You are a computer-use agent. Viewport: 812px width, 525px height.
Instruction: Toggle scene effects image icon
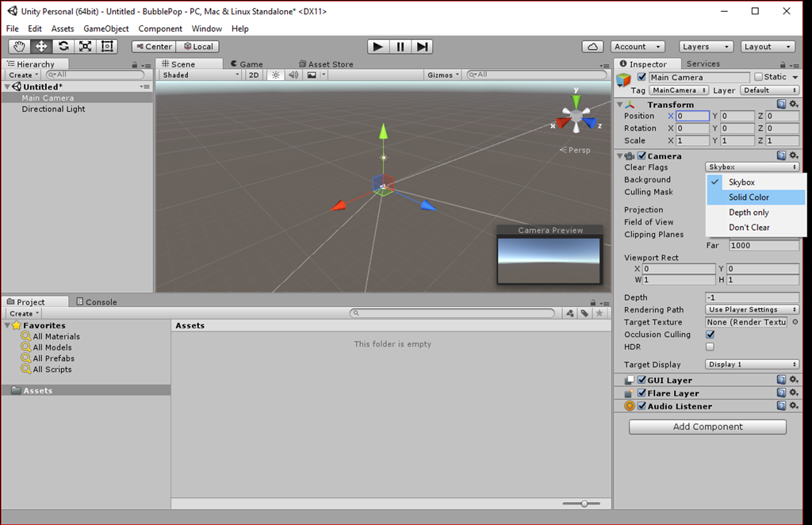(x=312, y=75)
